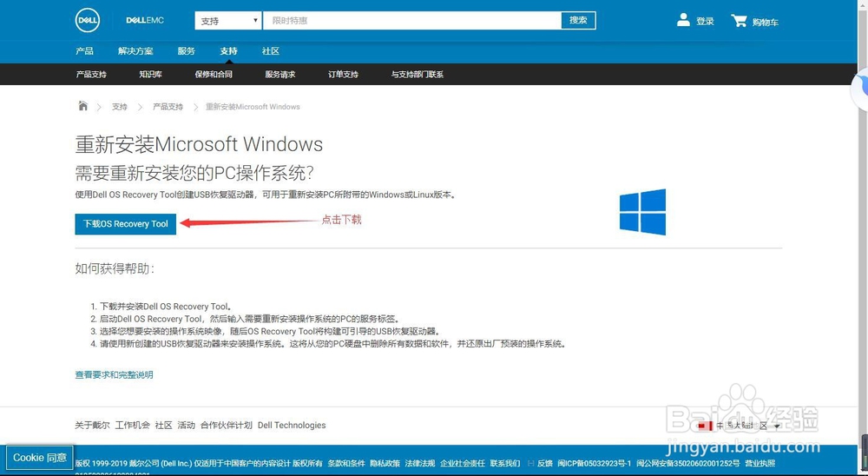This screenshot has width=868, height=476.
Task: Click the Dell logo icon
Action: point(88,21)
